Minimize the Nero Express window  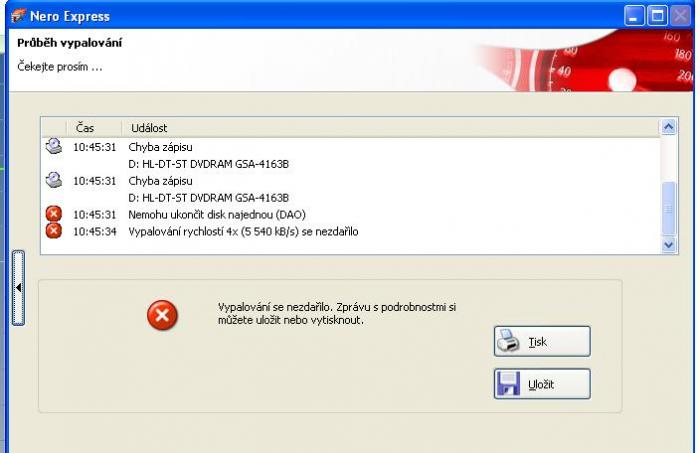coord(636,16)
